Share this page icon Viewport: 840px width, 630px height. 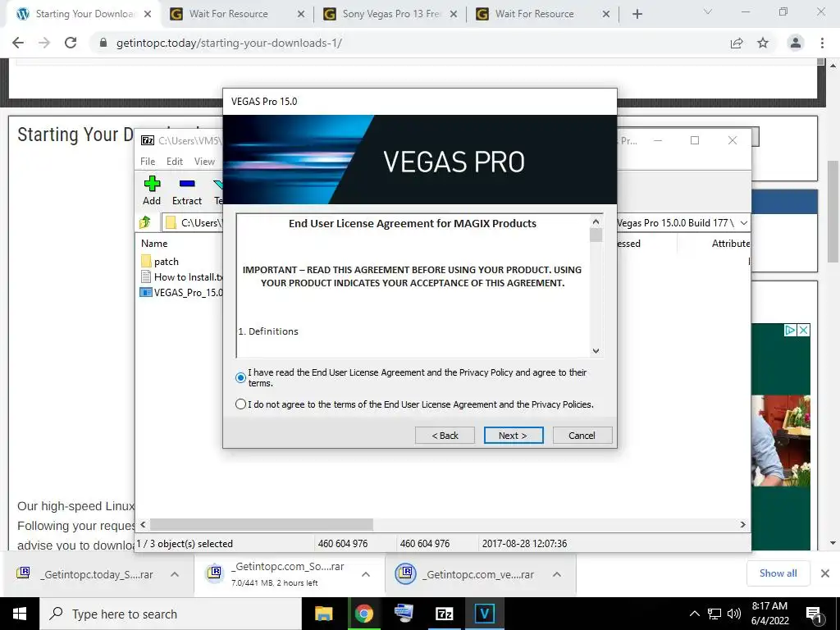(x=737, y=43)
